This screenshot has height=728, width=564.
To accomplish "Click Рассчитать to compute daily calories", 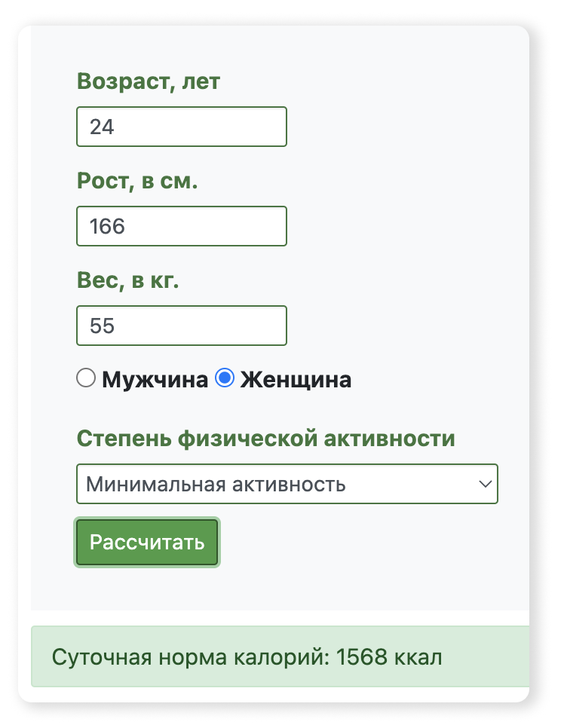I will tap(146, 542).
